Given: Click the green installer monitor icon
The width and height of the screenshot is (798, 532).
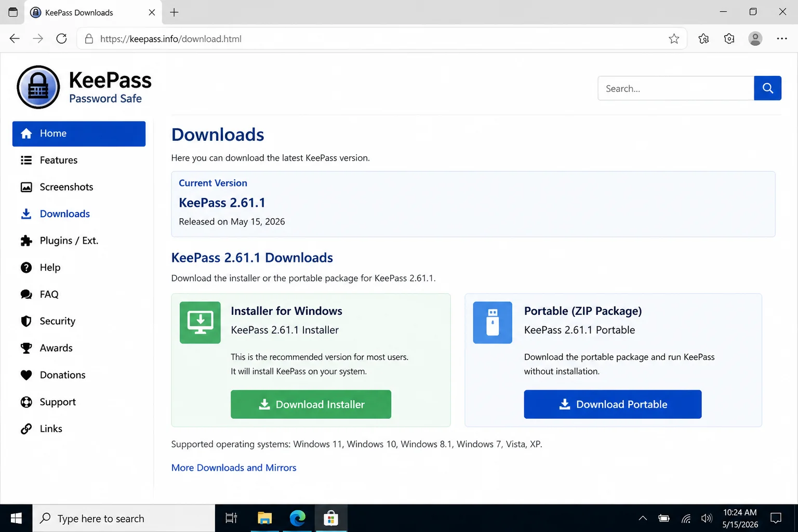Looking at the screenshot, I should (200, 323).
